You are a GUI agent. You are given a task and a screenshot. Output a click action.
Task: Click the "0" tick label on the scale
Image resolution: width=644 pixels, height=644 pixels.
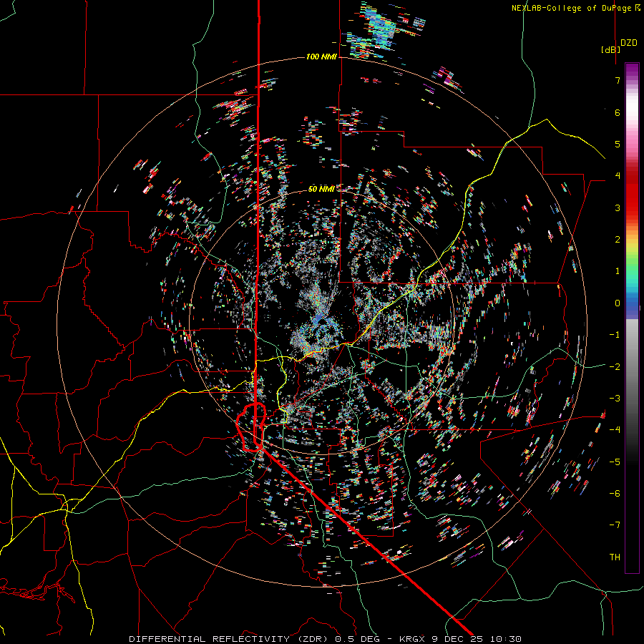click(x=618, y=303)
